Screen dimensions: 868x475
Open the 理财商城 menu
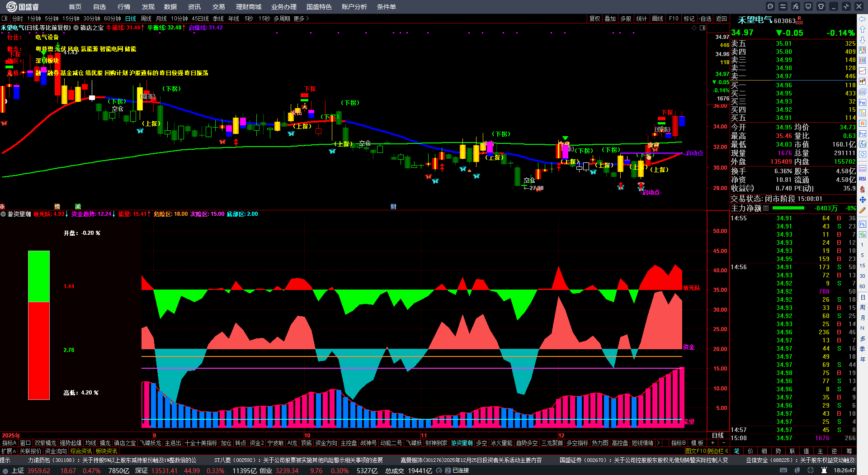point(249,7)
